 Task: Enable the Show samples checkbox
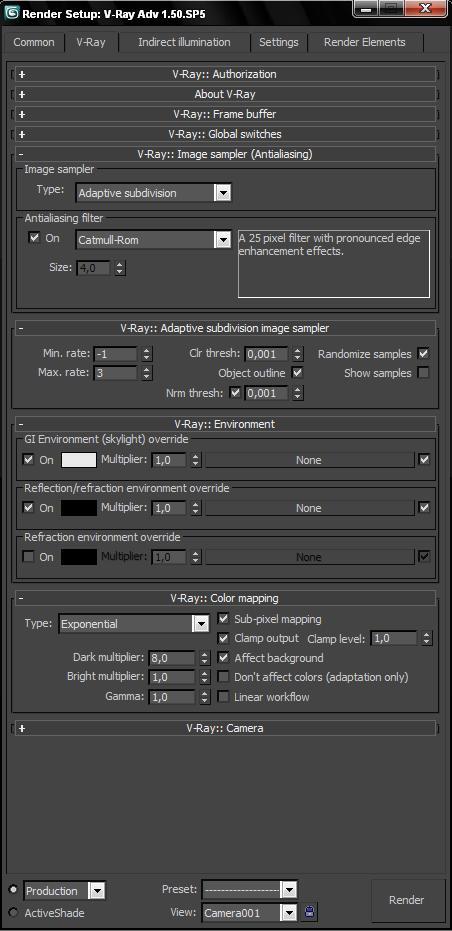(423, 373)
